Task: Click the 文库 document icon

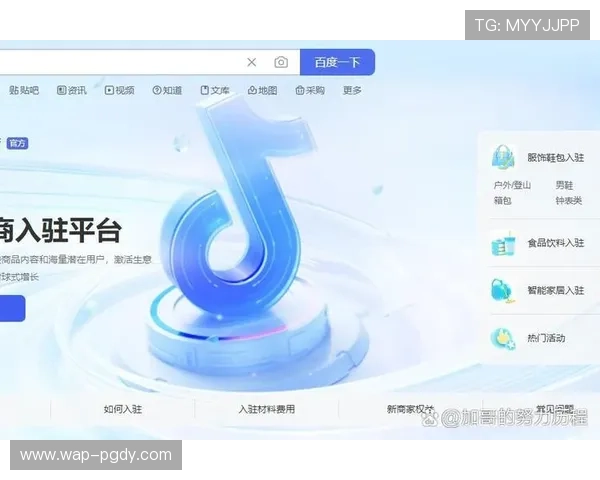Action: click(x=205, y=90)
